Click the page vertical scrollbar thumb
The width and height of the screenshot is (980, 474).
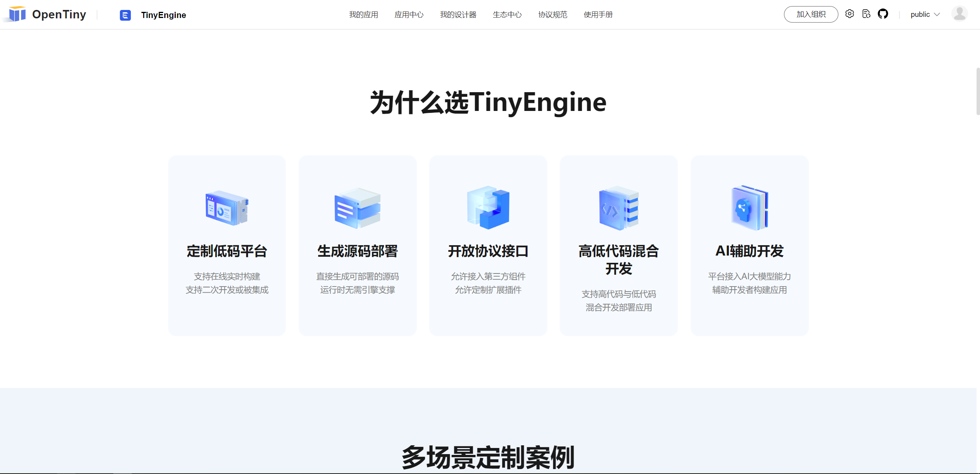click(978, 92)
